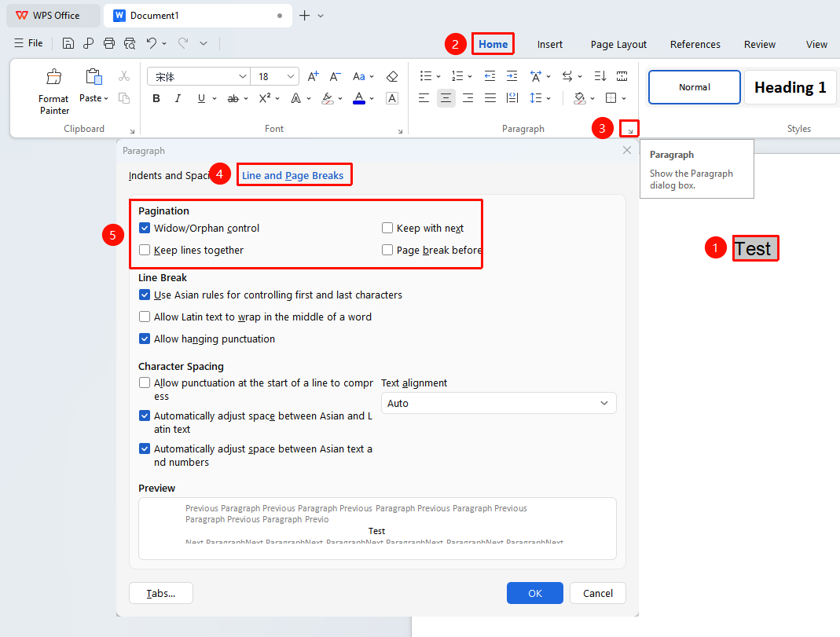Image resolution: width=840 pixels, height=637 pixels.
Task: Open the Font dialog launcher
Action: 400,131
